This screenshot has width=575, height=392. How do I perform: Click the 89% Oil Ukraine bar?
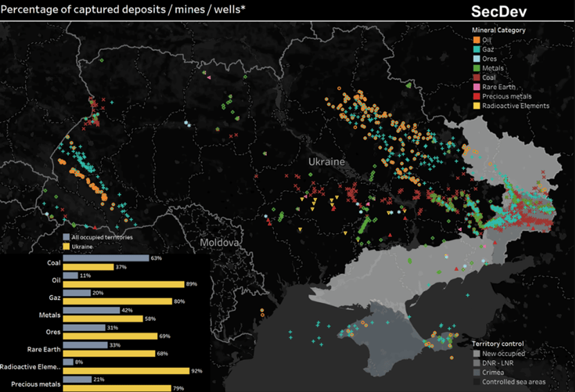[123, 284]
